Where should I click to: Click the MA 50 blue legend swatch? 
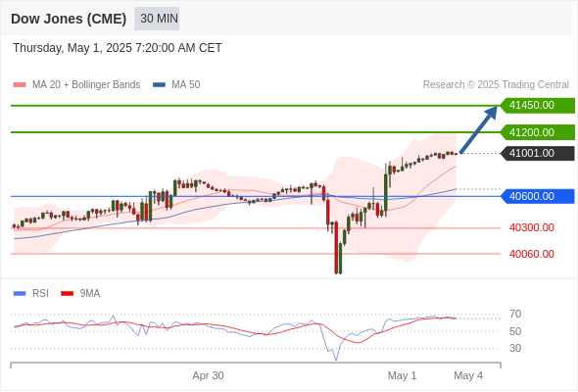pos(159,85)
